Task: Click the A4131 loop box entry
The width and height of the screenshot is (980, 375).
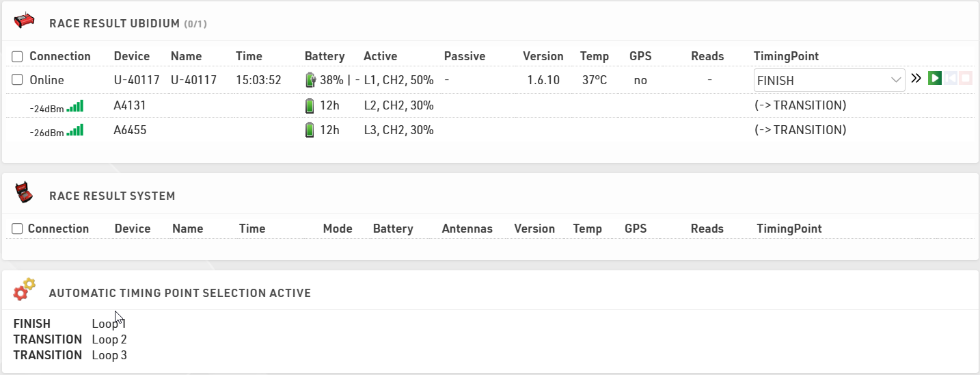Action: pyautogui.click(x=130, y=105)
